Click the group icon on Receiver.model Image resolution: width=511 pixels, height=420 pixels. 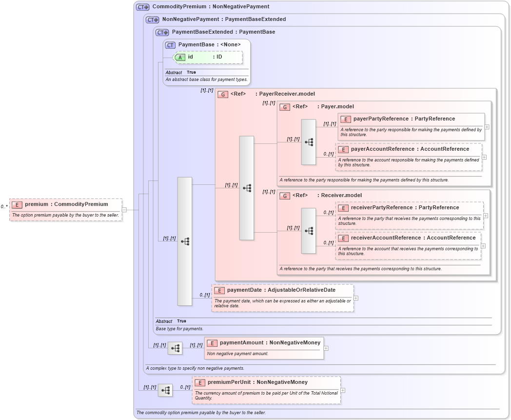coord(285,195)
